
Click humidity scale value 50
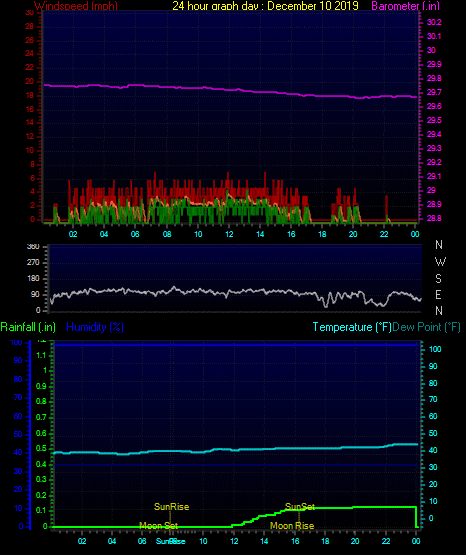pos(18,434)
